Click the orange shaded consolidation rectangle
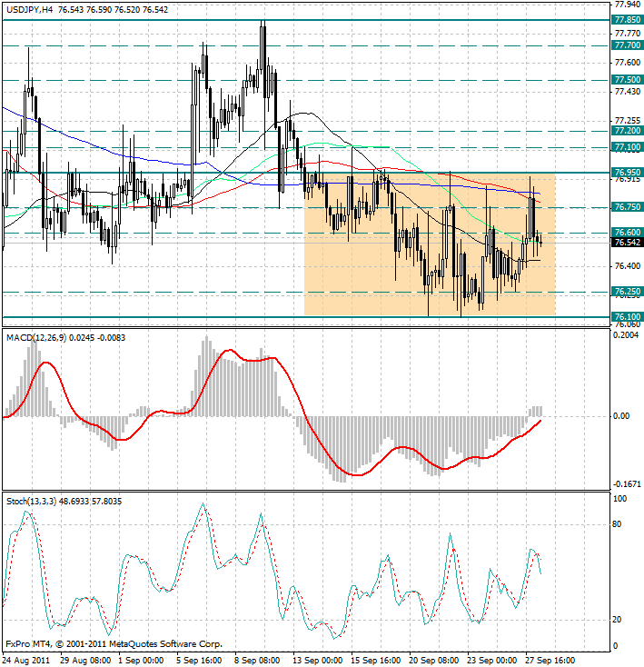The width and height of the screenshot is (644, 667). tap(430, 244)
